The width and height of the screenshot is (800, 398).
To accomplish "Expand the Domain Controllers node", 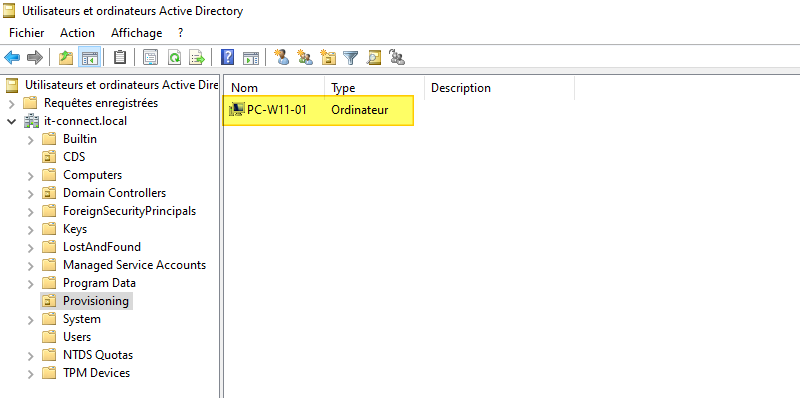I will tap(31, 194).
